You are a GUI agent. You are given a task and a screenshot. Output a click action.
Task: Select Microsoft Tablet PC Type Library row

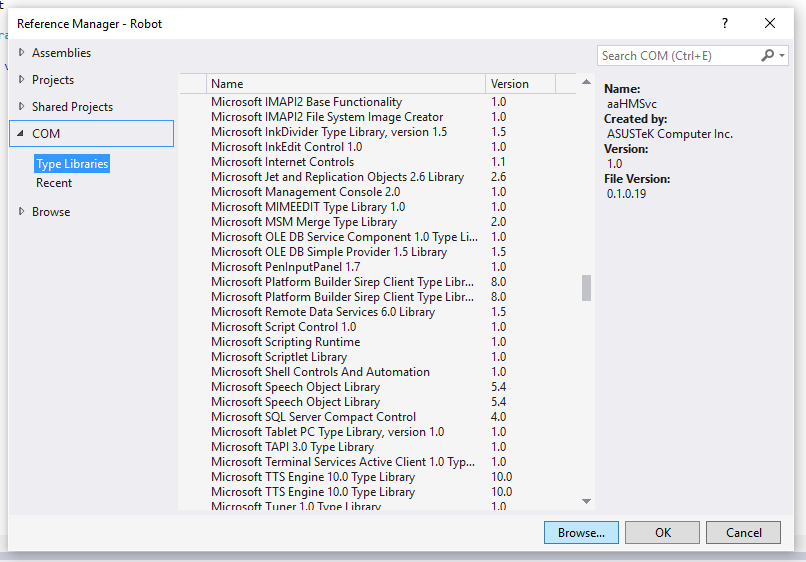pyautogui.click(x=378, y=431)
